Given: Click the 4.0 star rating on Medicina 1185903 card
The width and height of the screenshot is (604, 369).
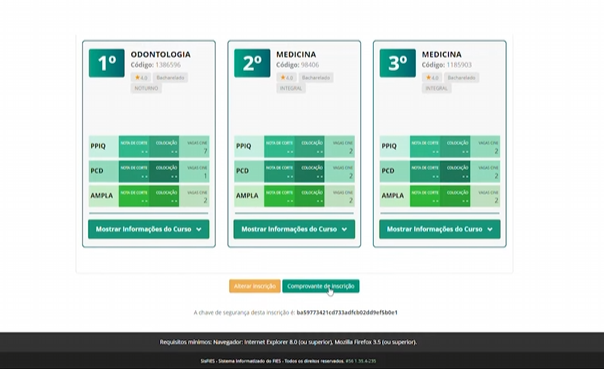Looking at the screenshot, I should [x=432, y=77].
